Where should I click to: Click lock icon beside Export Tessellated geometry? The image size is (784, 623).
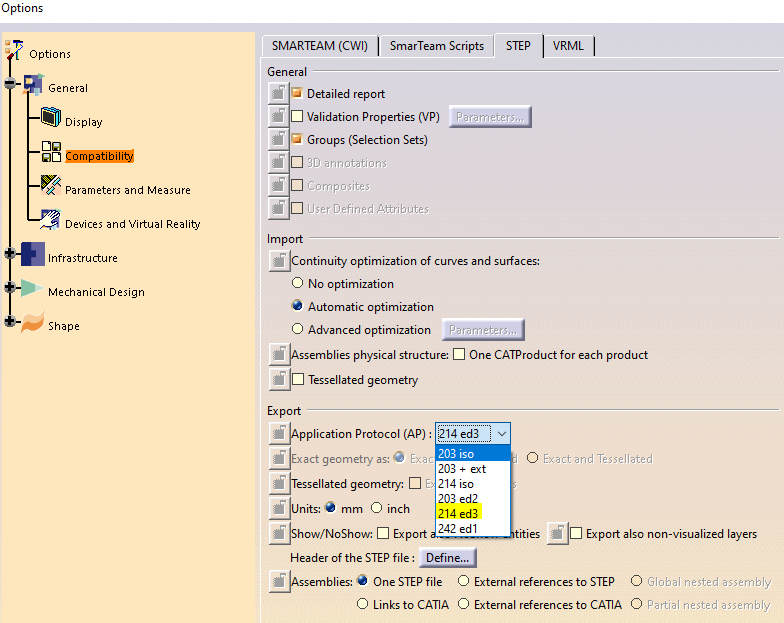coord(280,483)
